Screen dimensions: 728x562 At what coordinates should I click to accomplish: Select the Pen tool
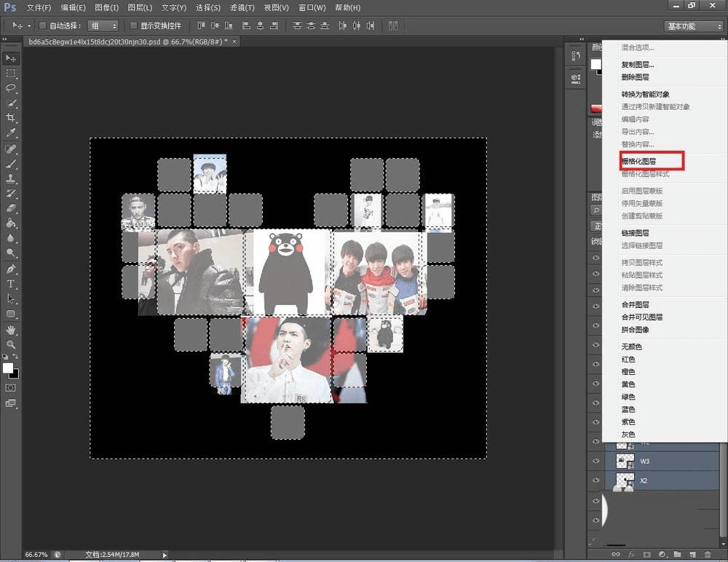(11, 269)
